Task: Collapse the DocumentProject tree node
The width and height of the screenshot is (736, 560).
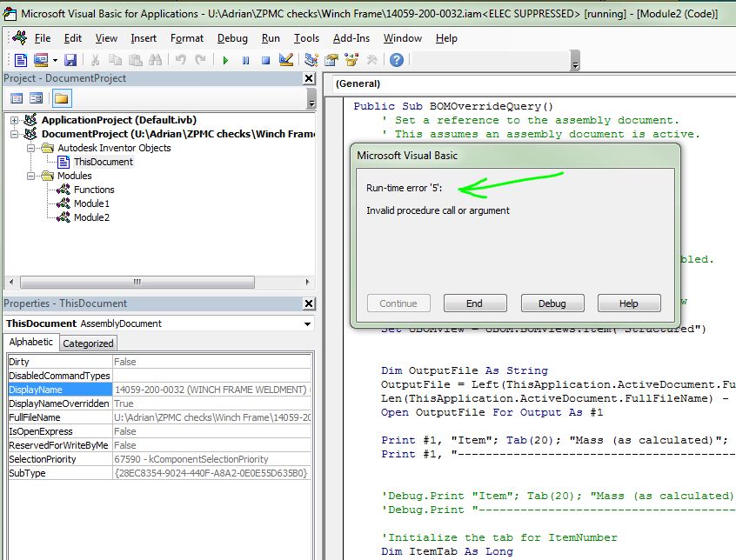Action: pyautogui.click(x=15, y=134)
